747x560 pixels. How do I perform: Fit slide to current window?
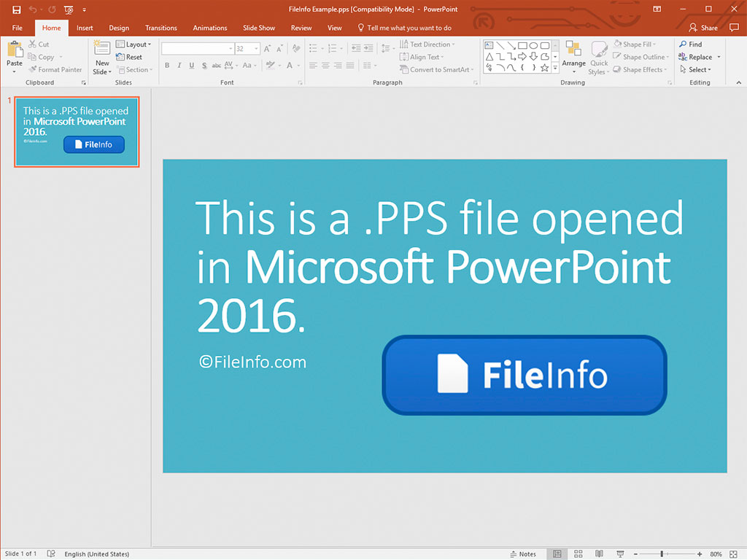click(x=733, y=554)
